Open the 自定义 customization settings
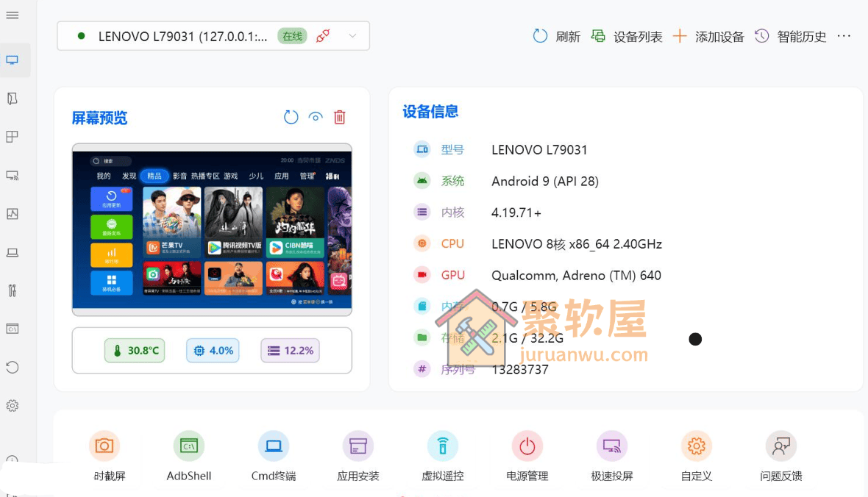The height and width of the screenshot is (497, 868). pos(696,457)
